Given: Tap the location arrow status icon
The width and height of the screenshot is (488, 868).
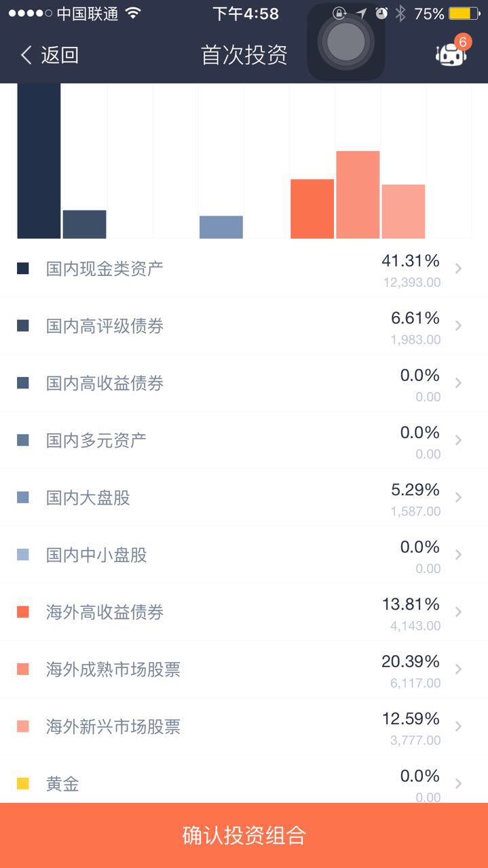Looking at the screenshot, I should point(361,14).
